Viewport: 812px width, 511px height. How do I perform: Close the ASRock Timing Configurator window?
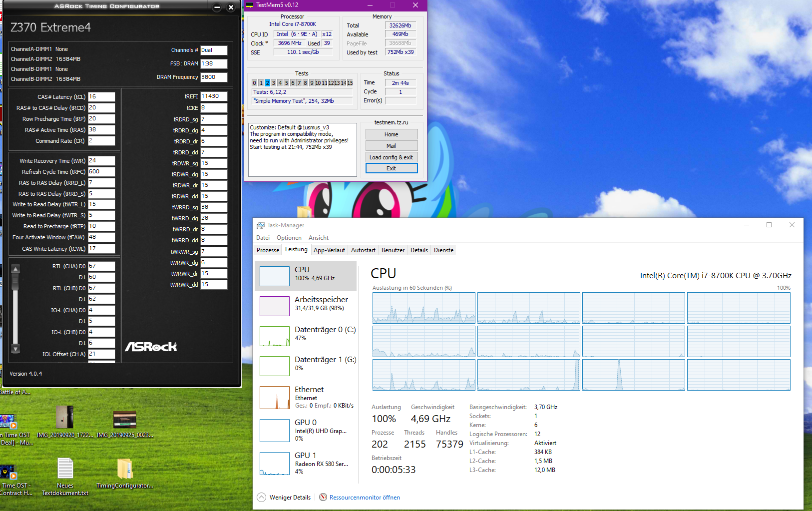[231, 7]
